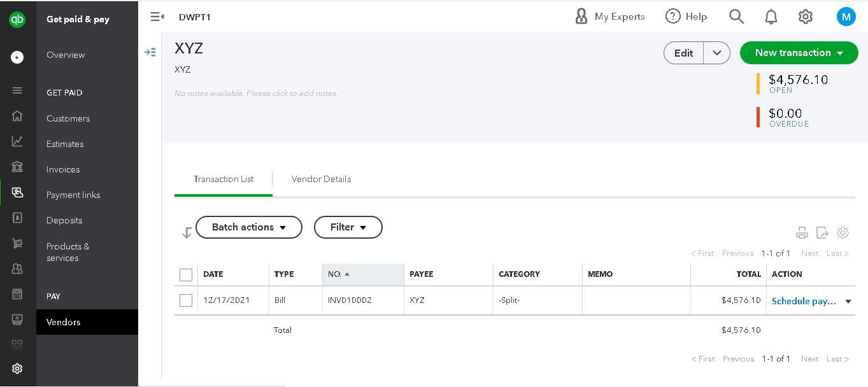Click the Schedule payment link
This screenshot has height=387, width=868.
(x=803, y=301)
